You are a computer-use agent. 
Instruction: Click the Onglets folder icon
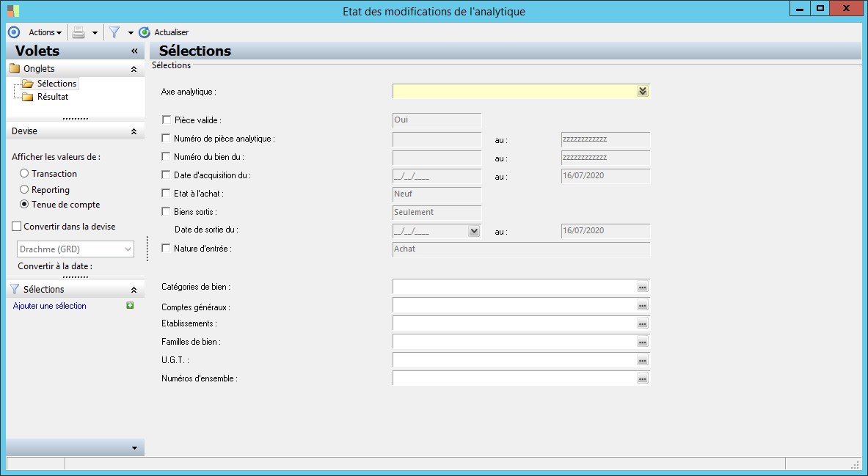point(15,69)
